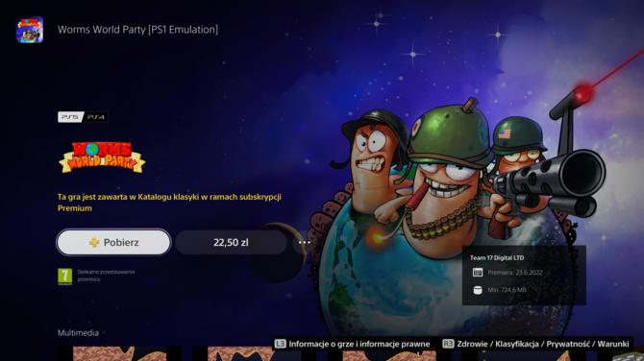Open Zdrowie / Klasyfikacja / Prywatność / Warunki
This screenshot has height=361, width=644.
pos(542,344)
